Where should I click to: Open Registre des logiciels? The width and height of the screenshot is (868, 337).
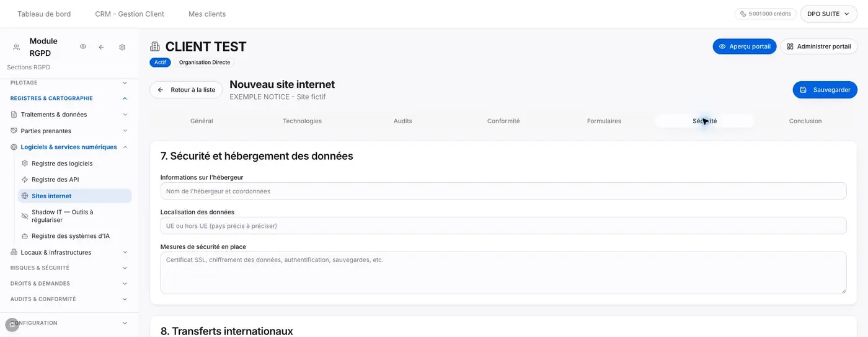(x=74, y=164)
